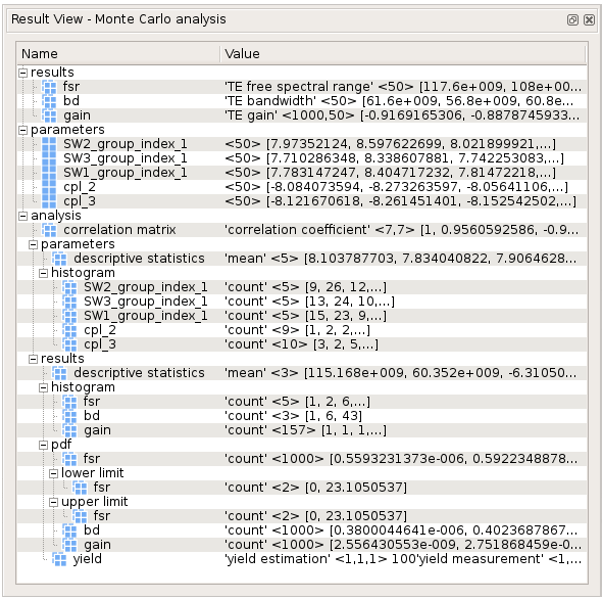Click histogram gain count <157> icon
Screen dimensions: 605x599
(70, 430)
